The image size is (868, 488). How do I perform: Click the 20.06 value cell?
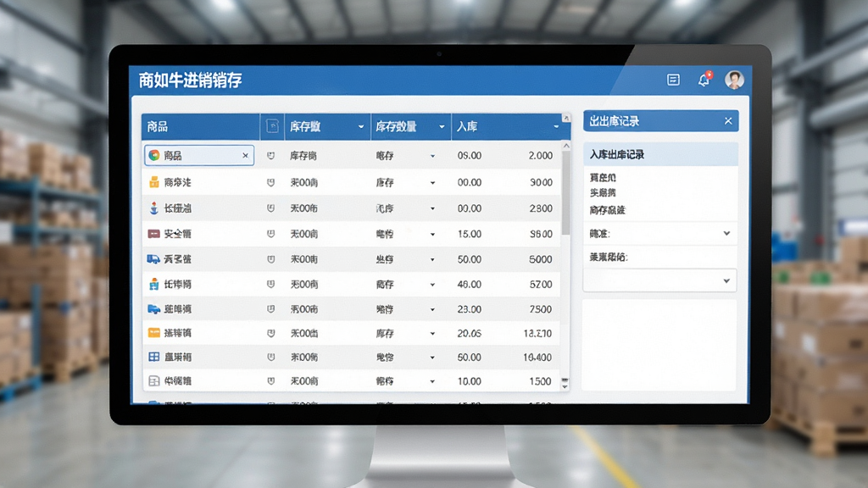[x=469, y=333]
